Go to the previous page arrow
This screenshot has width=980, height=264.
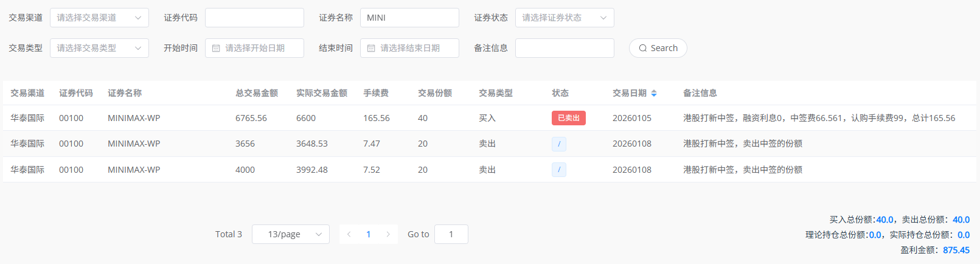(x=349, y=234)
